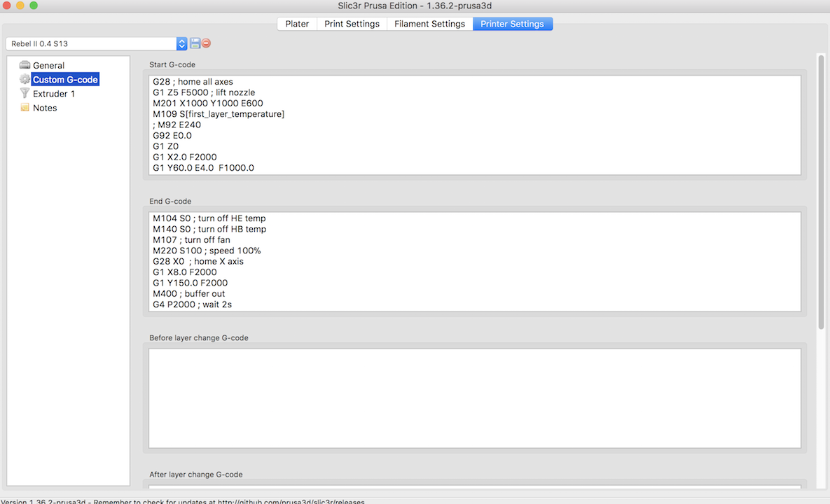Viewport: 830px width, 504px height.
Task: Click the M109 first_layer_temperature line
Action: pyautogui.click(x=219, y=114)
